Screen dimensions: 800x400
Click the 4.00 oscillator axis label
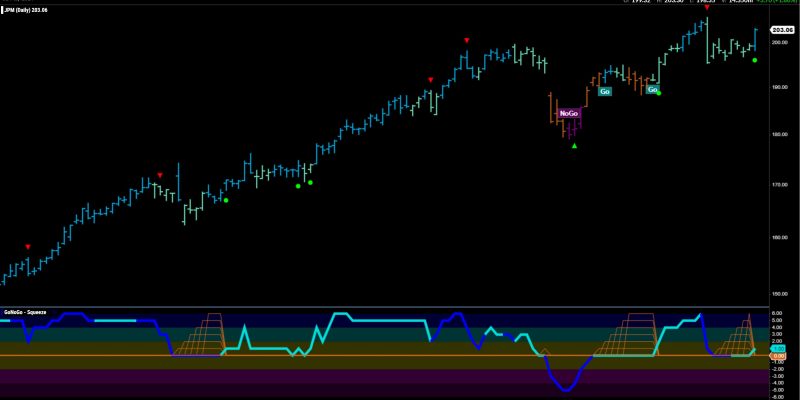coord(779,328)
